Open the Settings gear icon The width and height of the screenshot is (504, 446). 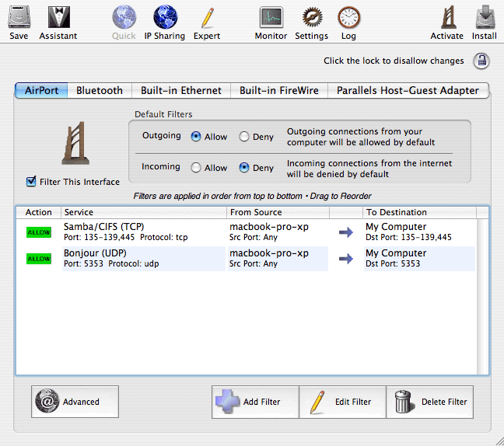312,17
